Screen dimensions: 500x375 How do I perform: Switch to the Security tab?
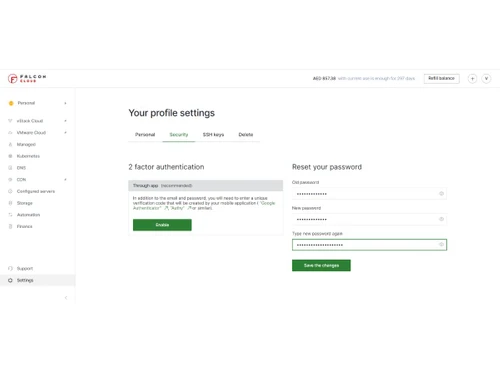[179, 135]
